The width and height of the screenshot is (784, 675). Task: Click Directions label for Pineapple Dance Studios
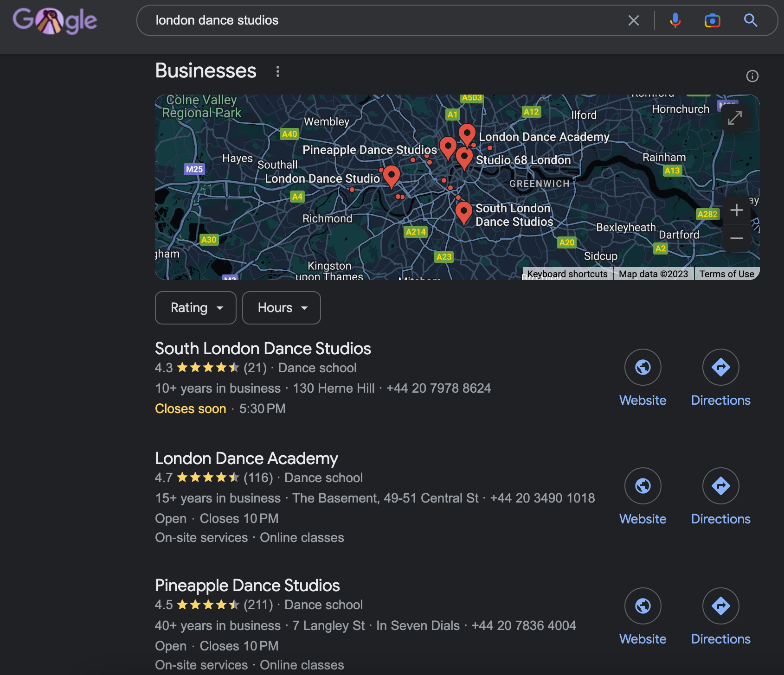[x=721, y=639]
